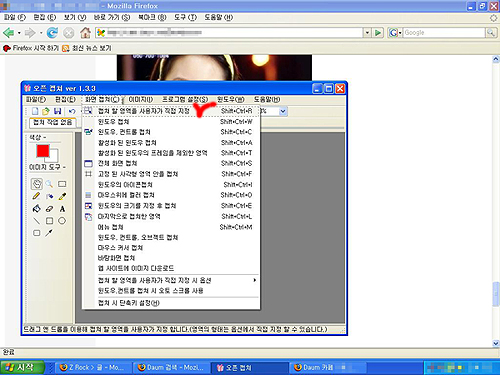Image resolution: width=500 pixels, height=375 pixels.
Task: Click into the Google search box
Action: coord(444,33)
